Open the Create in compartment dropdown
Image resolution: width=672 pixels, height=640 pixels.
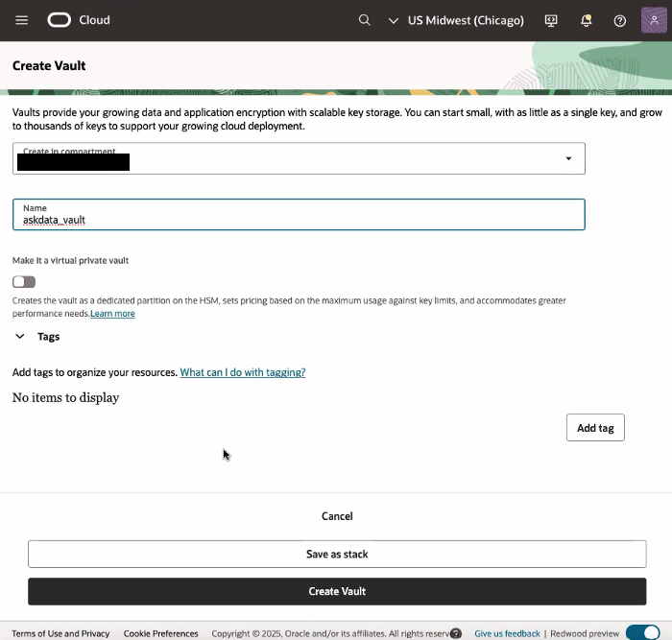(299, 158)
